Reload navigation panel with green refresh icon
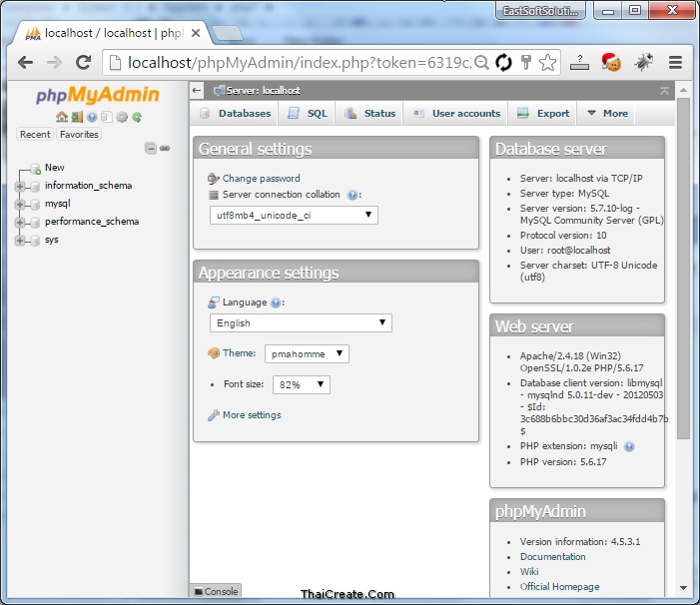Image resolution: width=700 pixels, height=605 pixels. [137, 117]
